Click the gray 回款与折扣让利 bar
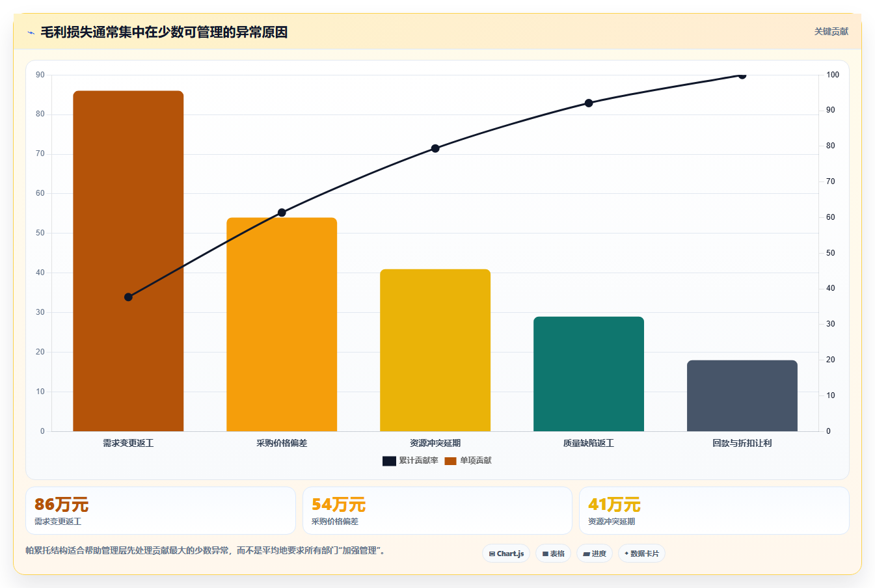 (x=742, y=395)
